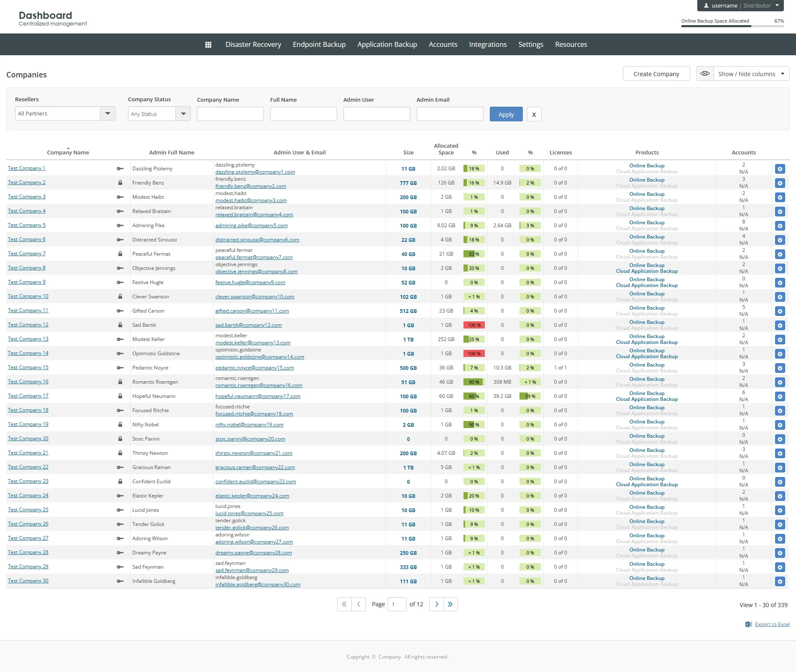The height and width of the screenshot is (672, 796).
Task: Click the lock icon for Test Company 2
Action: click(120, 183)
